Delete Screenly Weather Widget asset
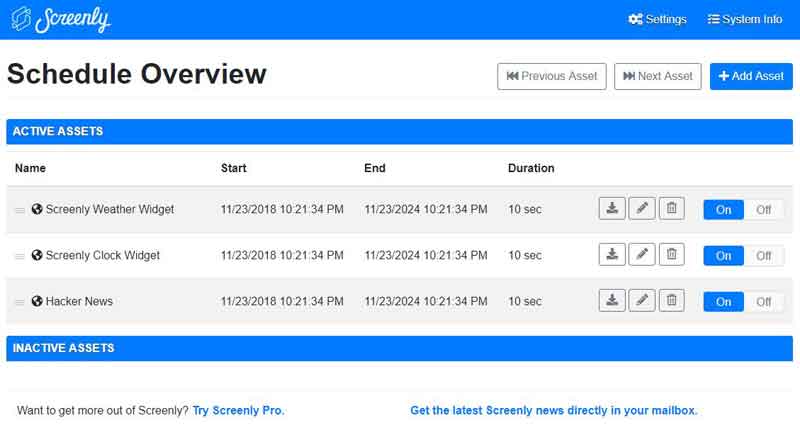This screenshot has width=800, height=425. pos(671,209)
